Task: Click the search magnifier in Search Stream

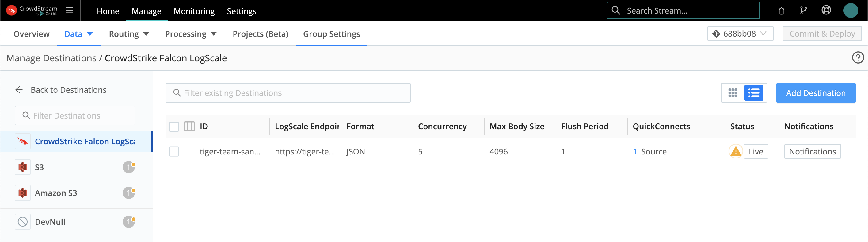Action: coord(616,10)
